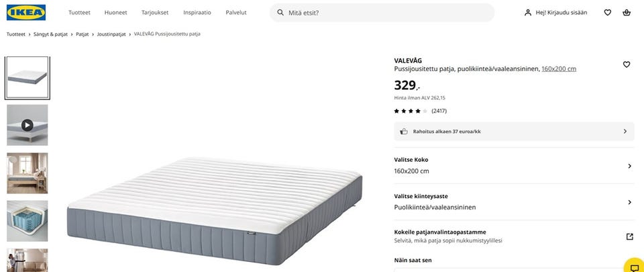The height and width of the screenshot is (272, 644).
Task: Save VALEVÅG to favorites with heart icon
Action: (627, 64)
